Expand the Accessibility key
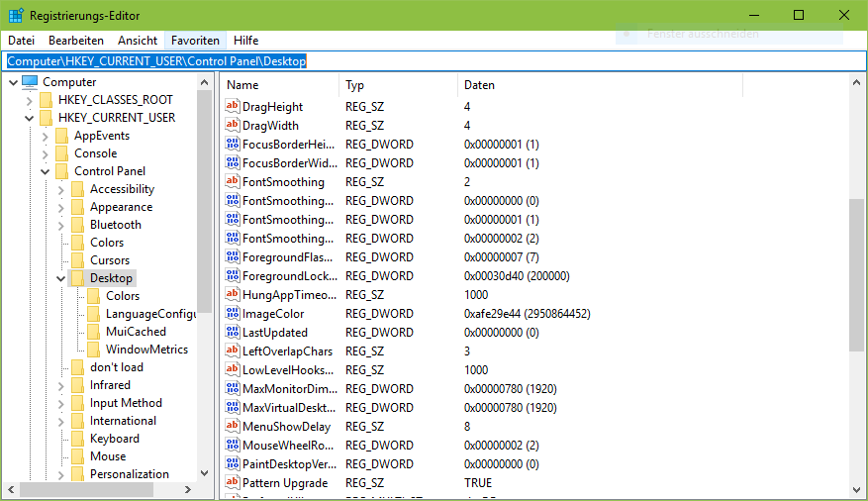 click(x=60, y=189)
